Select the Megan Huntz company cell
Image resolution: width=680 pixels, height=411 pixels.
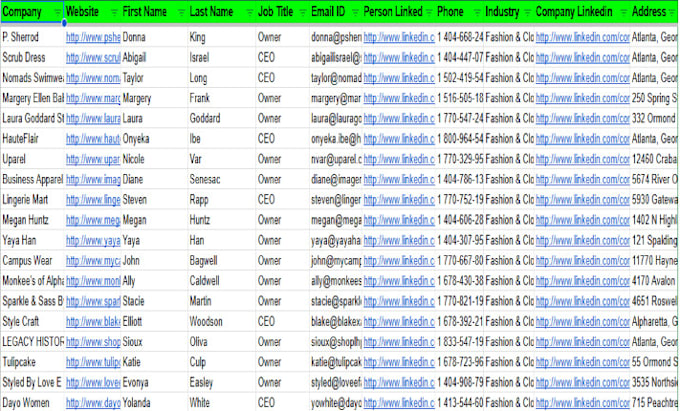pos(33,220)
